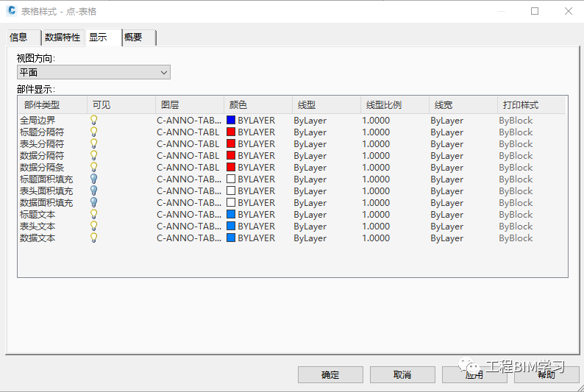The width and height of the screenshot is (584, 392).
Task: Open blue color swatch for 表头文本
Action: (x=231, y=226)
